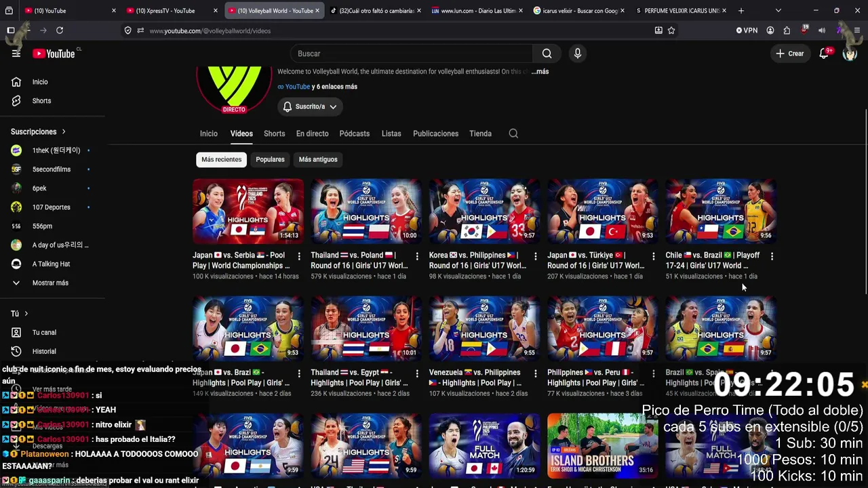This screenshot has width=868, height=488.
Task: Open the tab list dropdown arrow
Action: [778, 11]
